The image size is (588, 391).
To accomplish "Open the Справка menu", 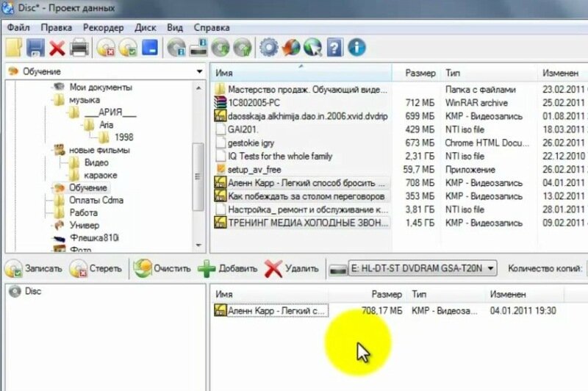I will click(x=212, y=28).
